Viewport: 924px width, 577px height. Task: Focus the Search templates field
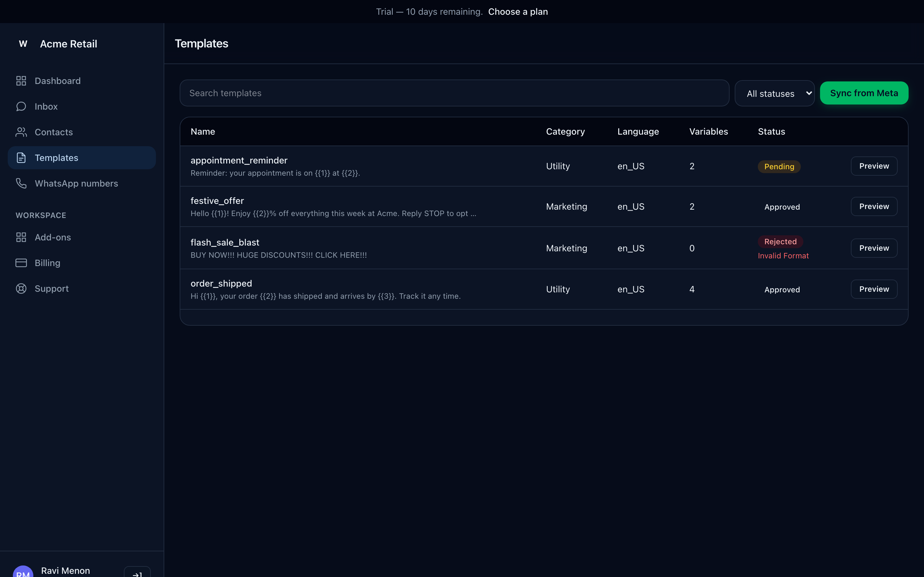[454, 93]
